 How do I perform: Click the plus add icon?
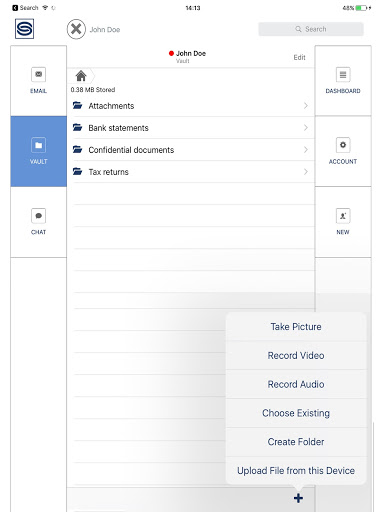pos(298,498)
